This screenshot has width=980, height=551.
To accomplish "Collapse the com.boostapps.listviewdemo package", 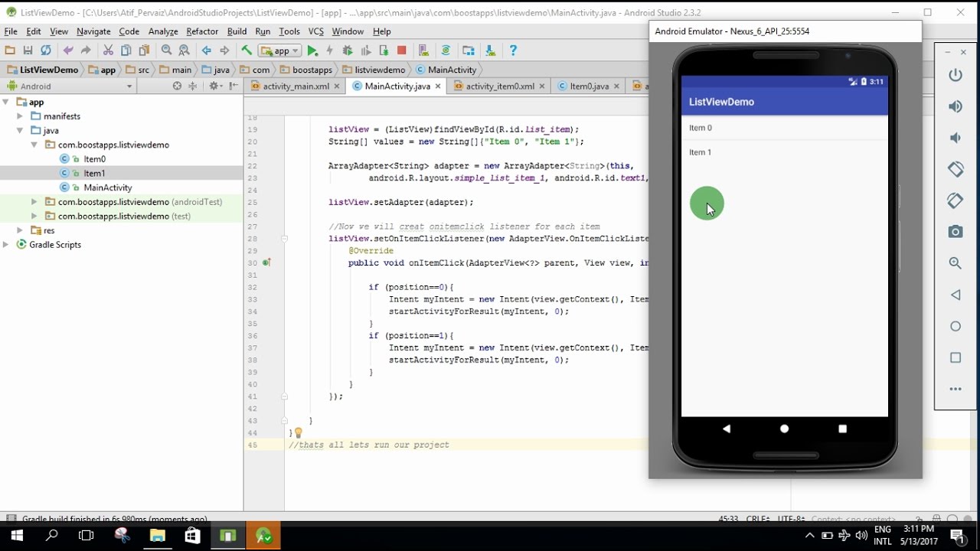I will (34, 145).
